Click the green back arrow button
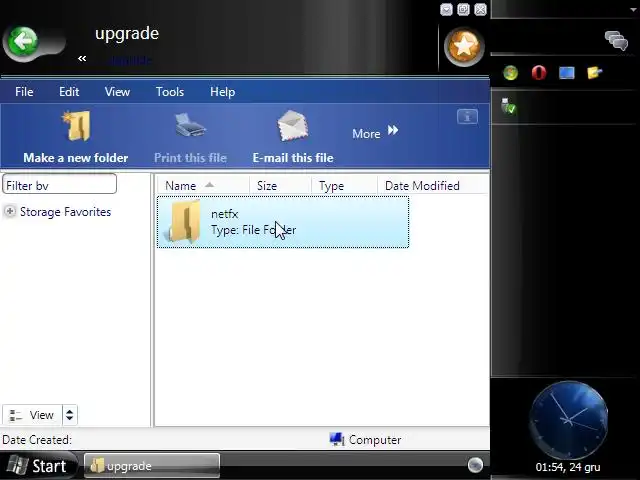The image size is (640, 480). 23,41
